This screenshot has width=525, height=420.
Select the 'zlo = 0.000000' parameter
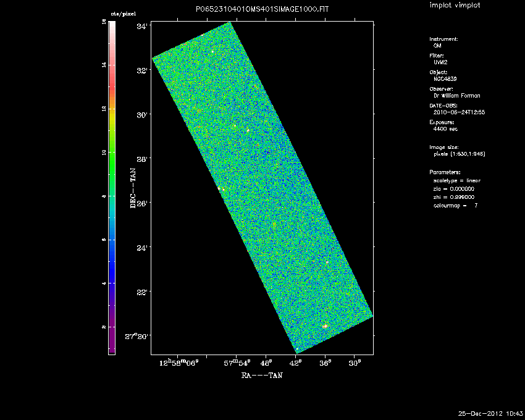point(454,189)
